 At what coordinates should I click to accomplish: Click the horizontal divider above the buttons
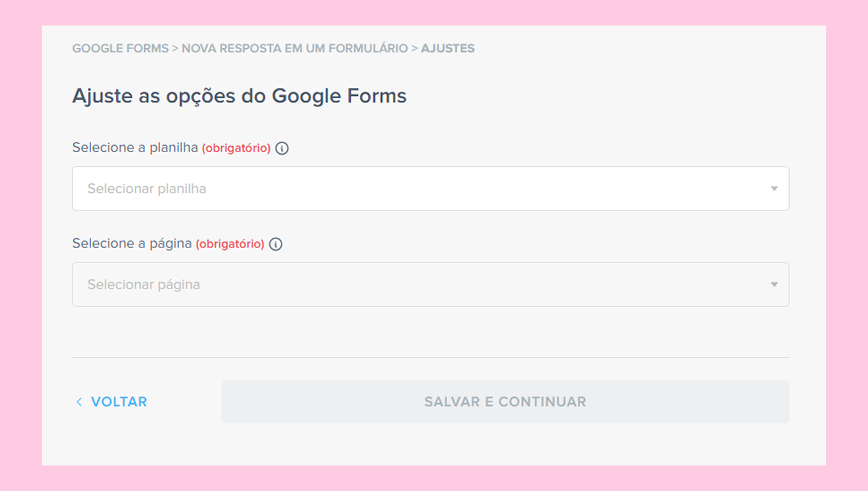click(x=430, y=357)
